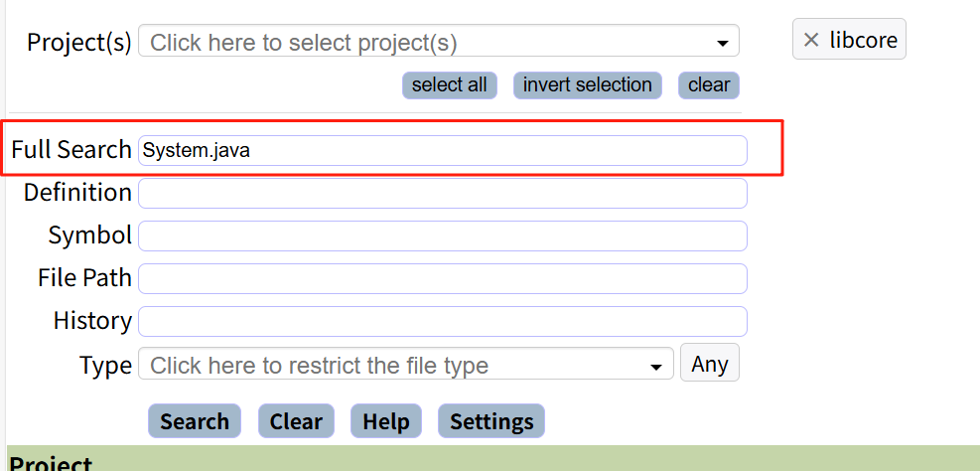Open the Project(s) dropdown arrow
This screenshot has height=471, width=980.
pyautogui.click(x=722, y=44)
